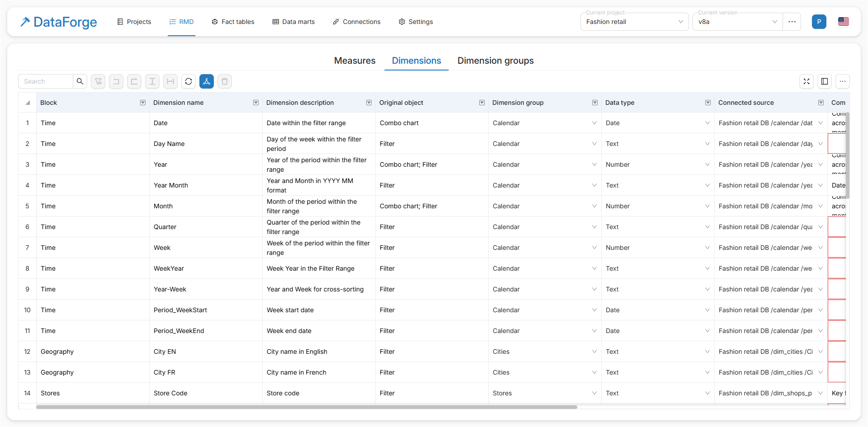Open the Dimension groups tab

[x=495, y=61]
